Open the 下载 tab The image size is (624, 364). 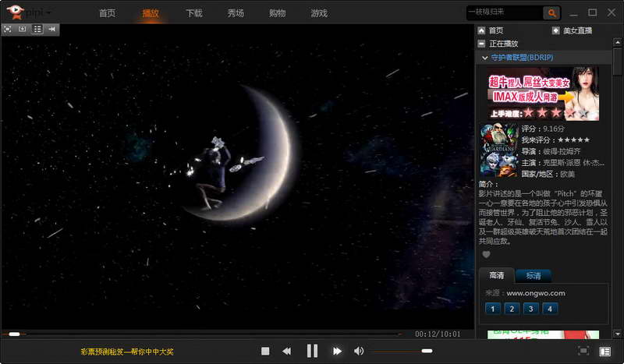(194, 13)
